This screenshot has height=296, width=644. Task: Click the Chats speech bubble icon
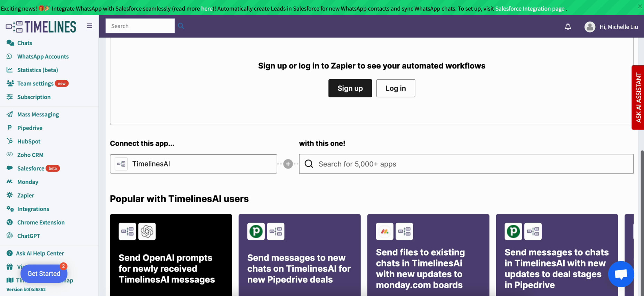pos(10,43)
